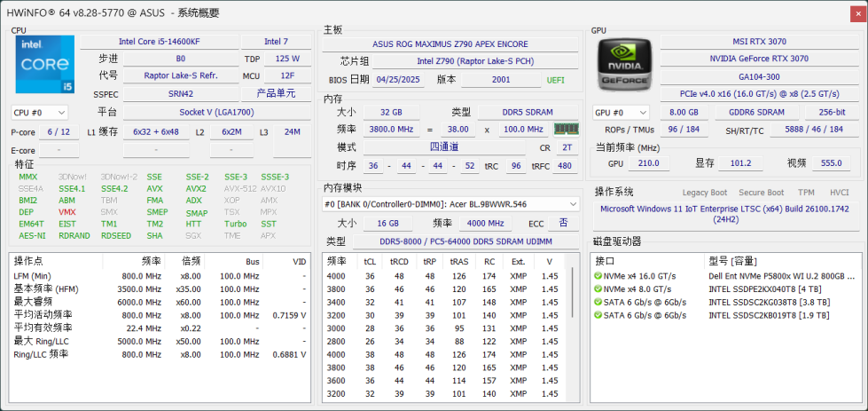Click the TPM indicator
The width and height of the screenshot is (868, 411).
tap(806, 193)
